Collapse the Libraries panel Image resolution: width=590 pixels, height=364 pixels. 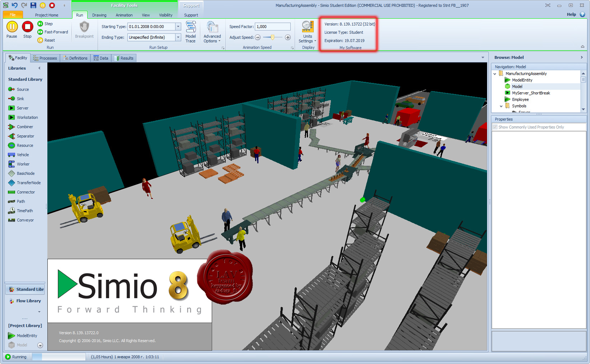click(39, 68)
